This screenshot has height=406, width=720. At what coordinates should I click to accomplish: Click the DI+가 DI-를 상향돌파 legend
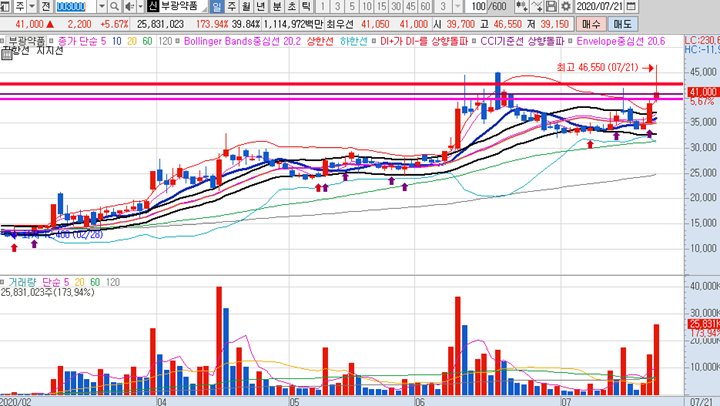pyautogui.click(x=423, y=41)
